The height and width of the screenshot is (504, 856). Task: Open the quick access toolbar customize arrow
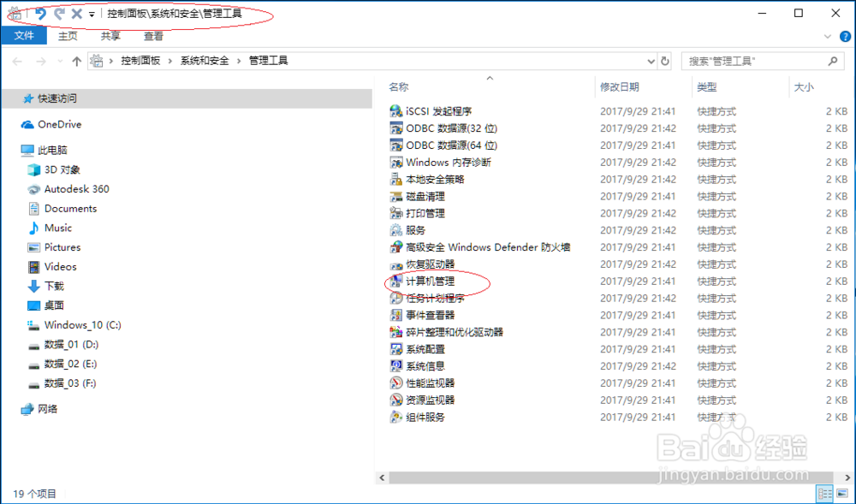tap(92, 14)
